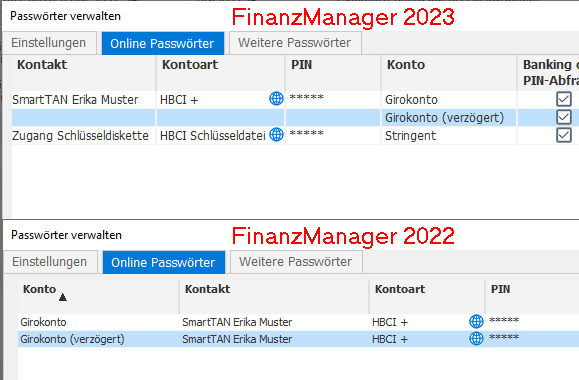Click the PIN column header in 2022 table
The image size is (579, 380).
click(x=500, y=289)
